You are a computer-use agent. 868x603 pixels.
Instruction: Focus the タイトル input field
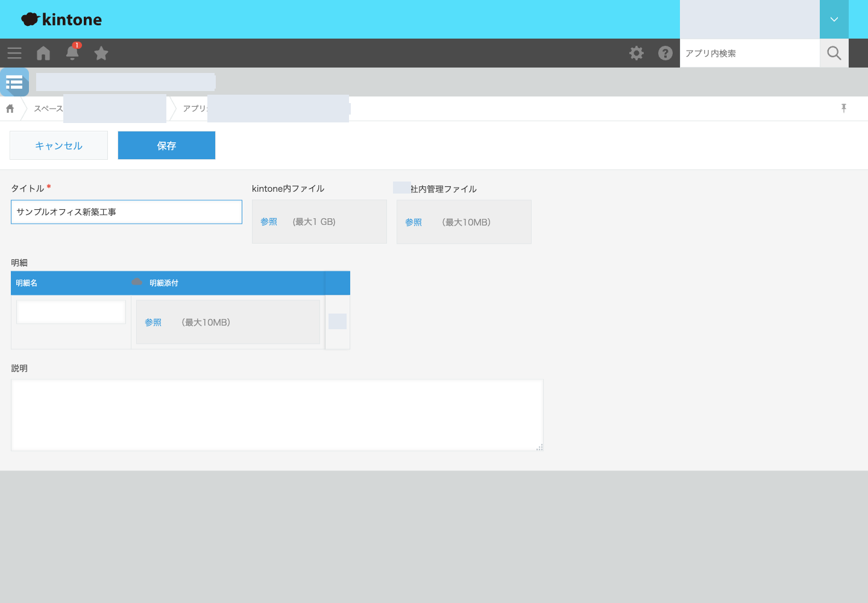point(127,212)
